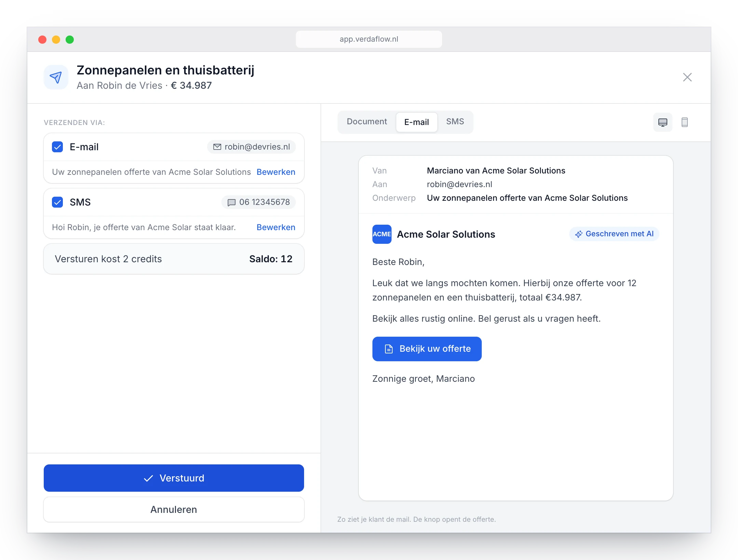Click the Versturen kost 2 credits text
738x560 pixels.
click(x=108, y=259)
